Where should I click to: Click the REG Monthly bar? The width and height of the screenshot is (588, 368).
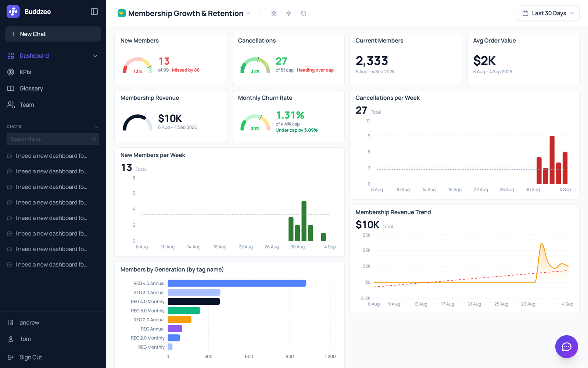170,347
